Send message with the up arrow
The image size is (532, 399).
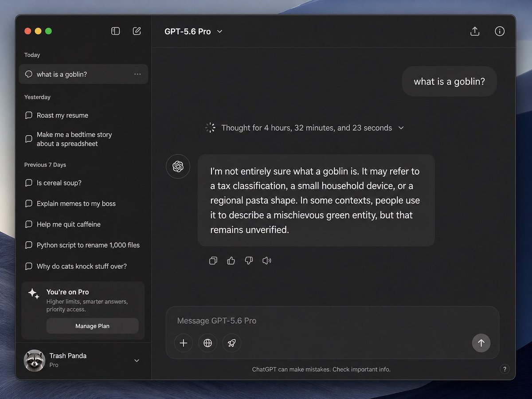coord(481,343)
